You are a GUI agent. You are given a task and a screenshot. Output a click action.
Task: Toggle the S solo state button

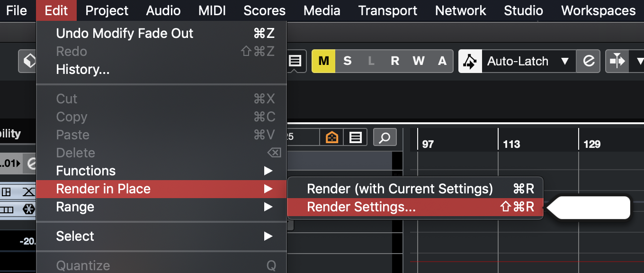click(x=347, y=61)
